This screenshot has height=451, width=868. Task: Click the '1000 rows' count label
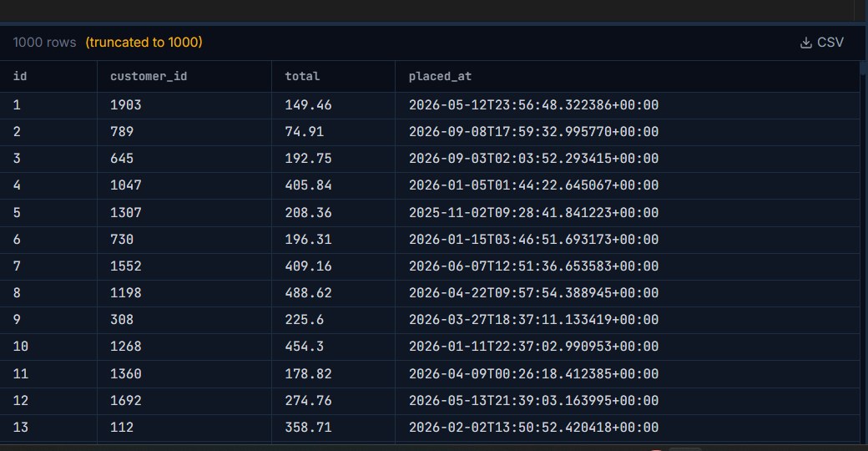(44, 43)
